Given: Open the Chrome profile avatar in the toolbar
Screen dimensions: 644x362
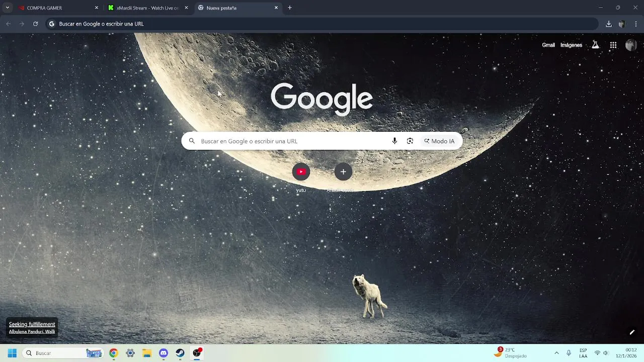Looking at the screenshot, I should 622,24.
